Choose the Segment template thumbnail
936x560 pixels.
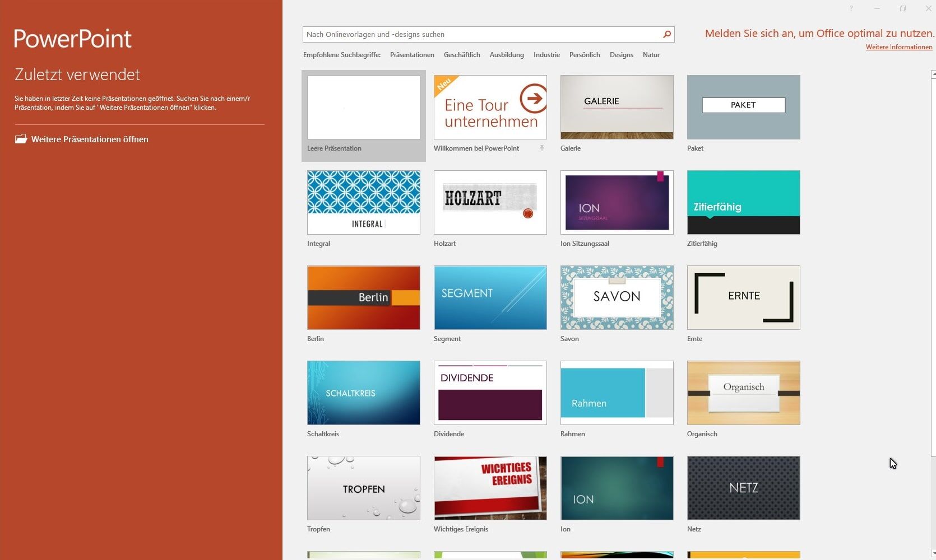[x=490, y=298]
